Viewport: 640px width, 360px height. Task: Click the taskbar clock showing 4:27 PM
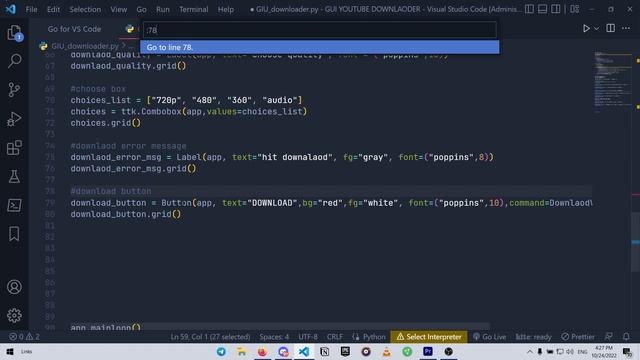[604, 351]
